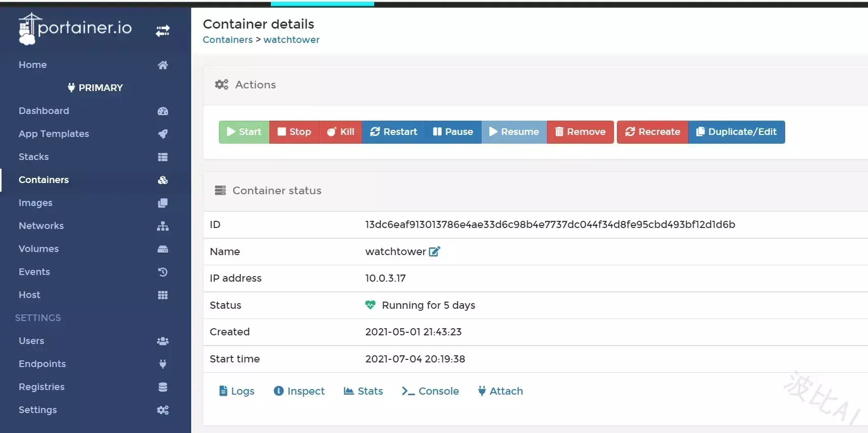Pause the container

click(453, 132)
